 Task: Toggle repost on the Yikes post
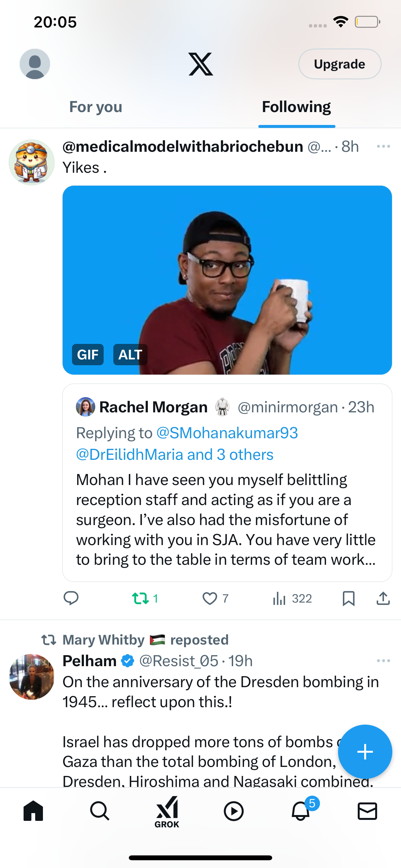145,598
